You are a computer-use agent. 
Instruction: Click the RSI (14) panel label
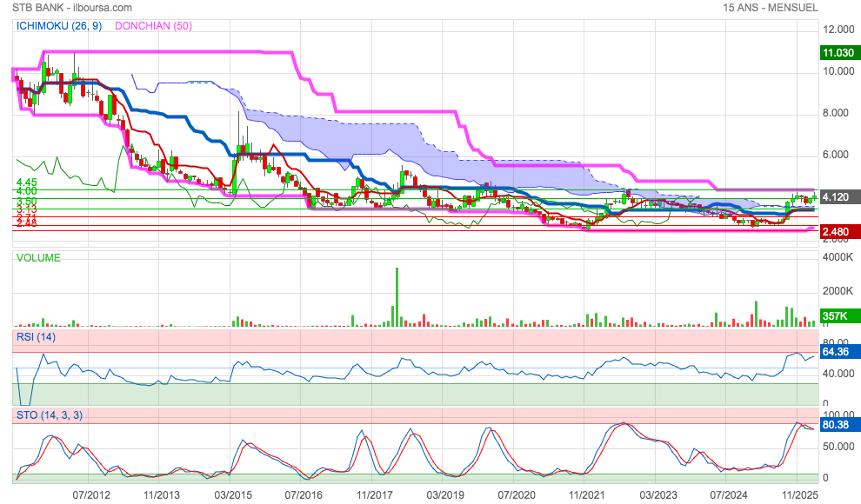tap(36, 336)
